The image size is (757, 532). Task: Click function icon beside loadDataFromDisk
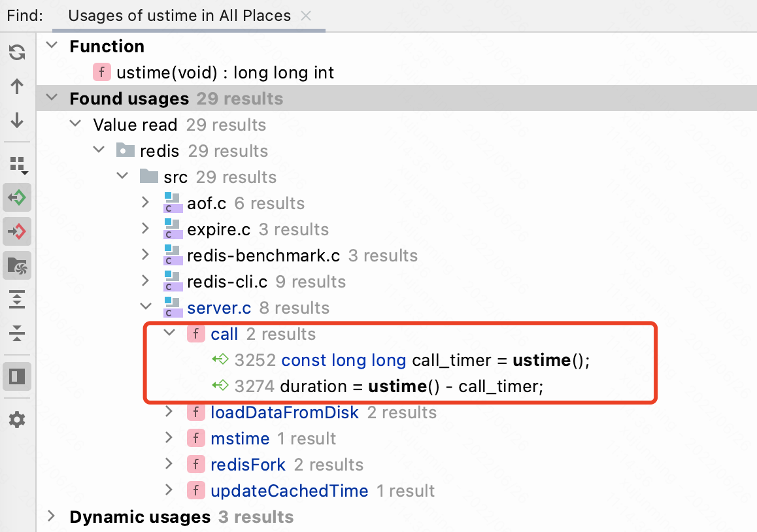(196, 412)
